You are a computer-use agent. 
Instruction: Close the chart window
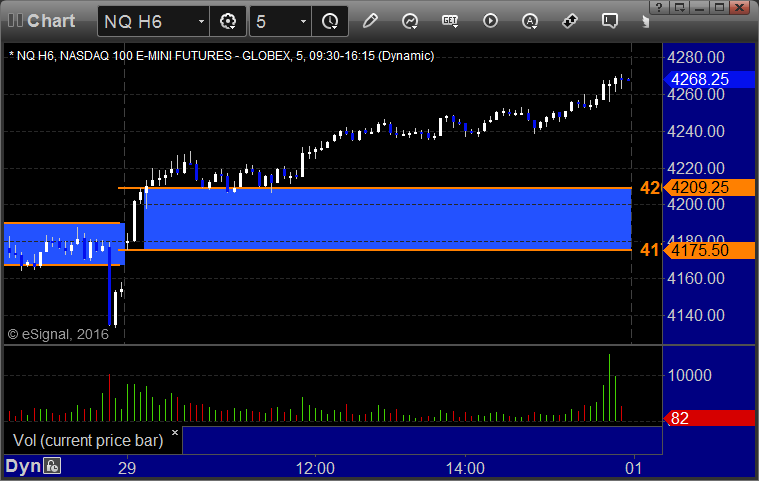click(740, 7)
